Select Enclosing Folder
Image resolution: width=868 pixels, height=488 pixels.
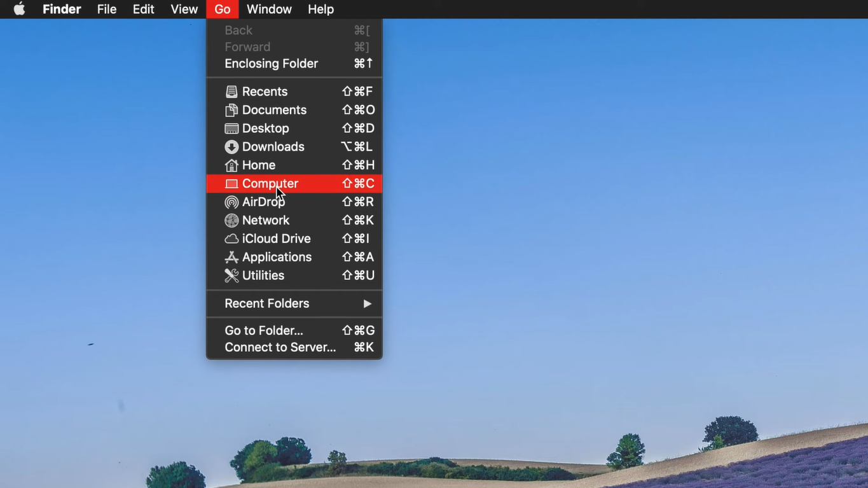pos(271,63)
